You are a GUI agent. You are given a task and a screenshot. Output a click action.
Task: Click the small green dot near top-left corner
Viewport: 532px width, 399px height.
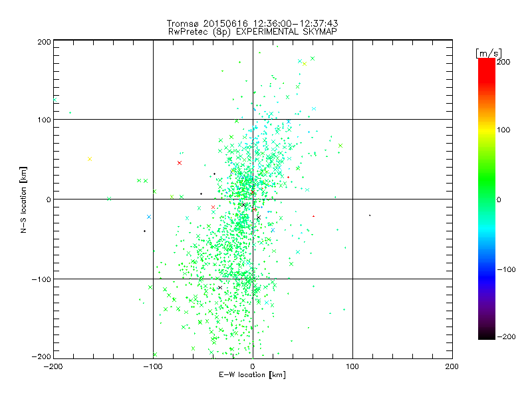70,112
